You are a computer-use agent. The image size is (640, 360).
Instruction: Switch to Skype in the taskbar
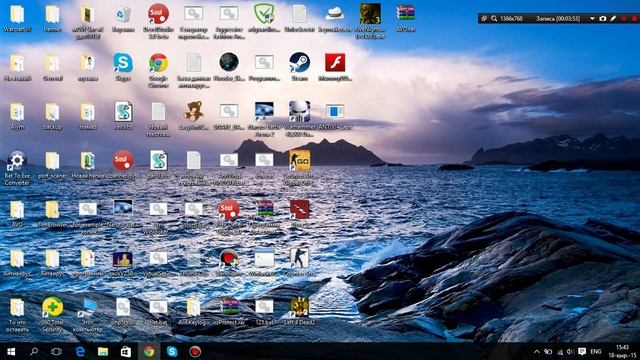172,351
